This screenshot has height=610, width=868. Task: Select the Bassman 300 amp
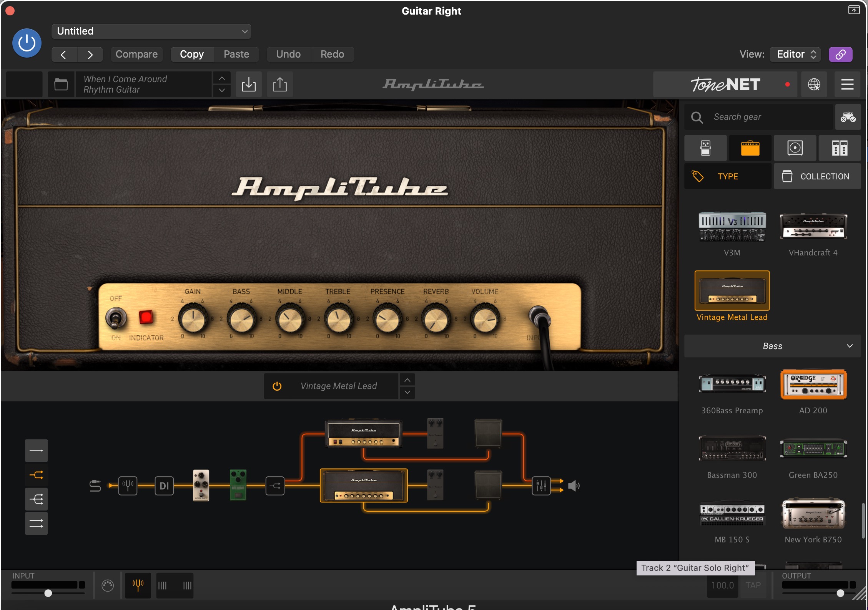coord(732,449)
